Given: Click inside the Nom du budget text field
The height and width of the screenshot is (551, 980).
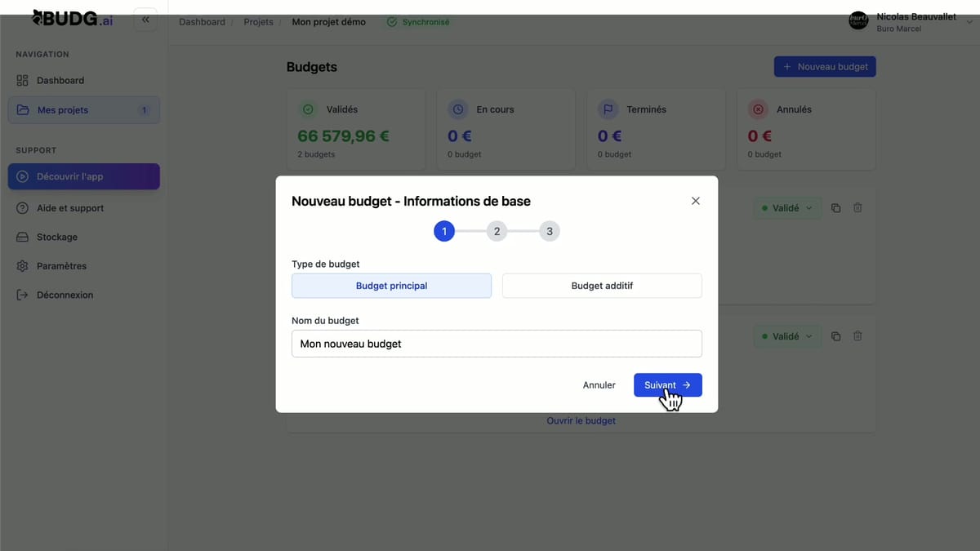Looking at the screenshot, I should coord(496,343).
